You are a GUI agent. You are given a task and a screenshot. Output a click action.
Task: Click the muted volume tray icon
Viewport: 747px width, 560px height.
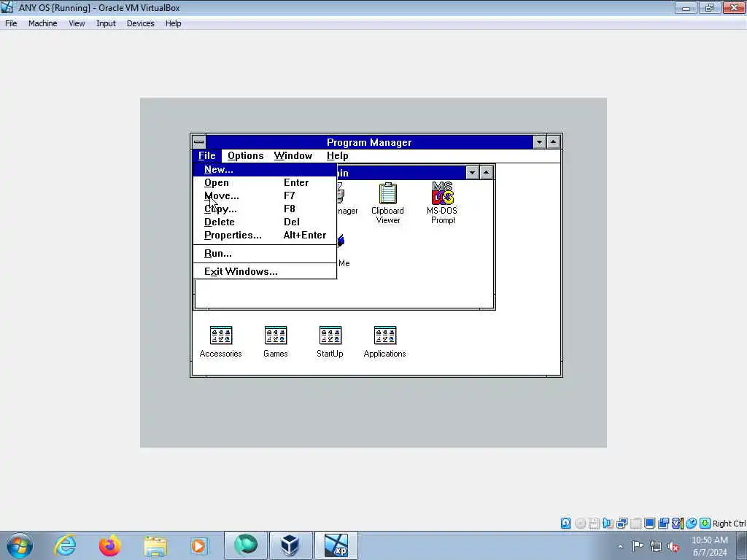tap(673, 546)
